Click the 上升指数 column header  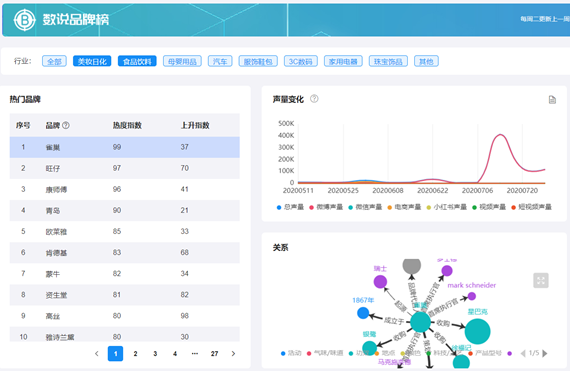pos(195,125)
